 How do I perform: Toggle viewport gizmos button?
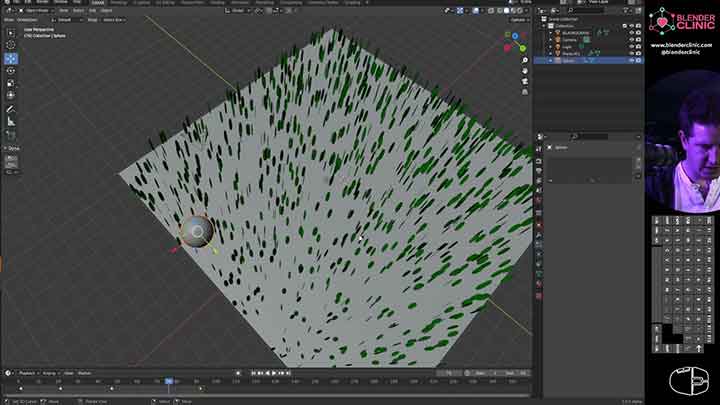point(460,11)
